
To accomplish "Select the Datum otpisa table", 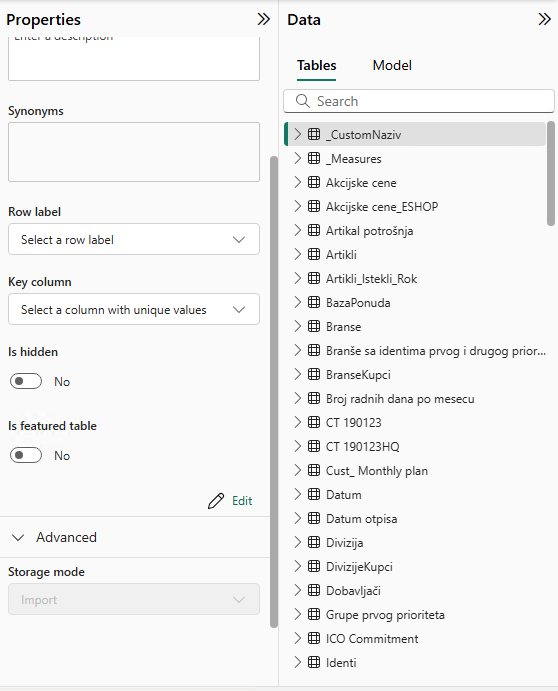I will coord(361,519).
